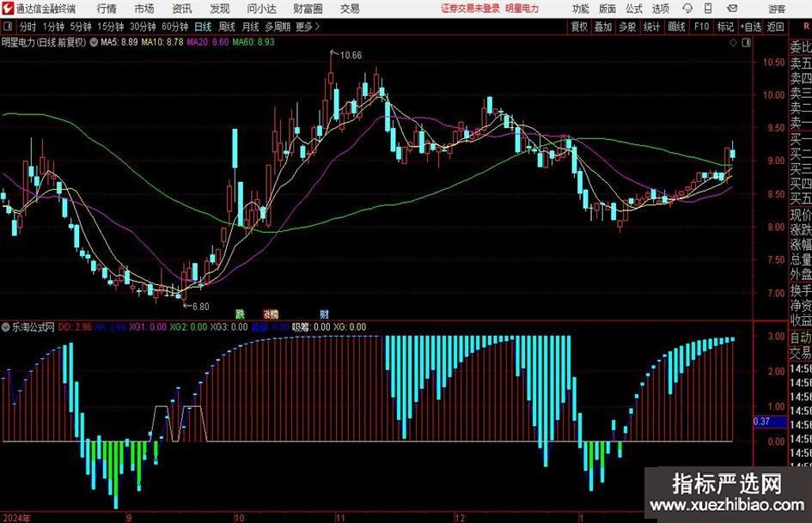Switch to 1分钟 period tab
The width and height of the screenshot is (812, 523).
(52, 27)
